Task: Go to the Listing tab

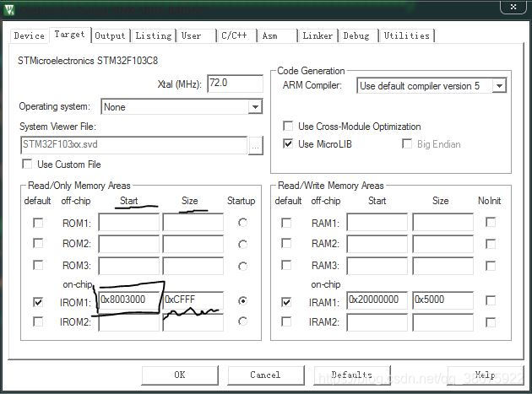Action: point(154,35)
